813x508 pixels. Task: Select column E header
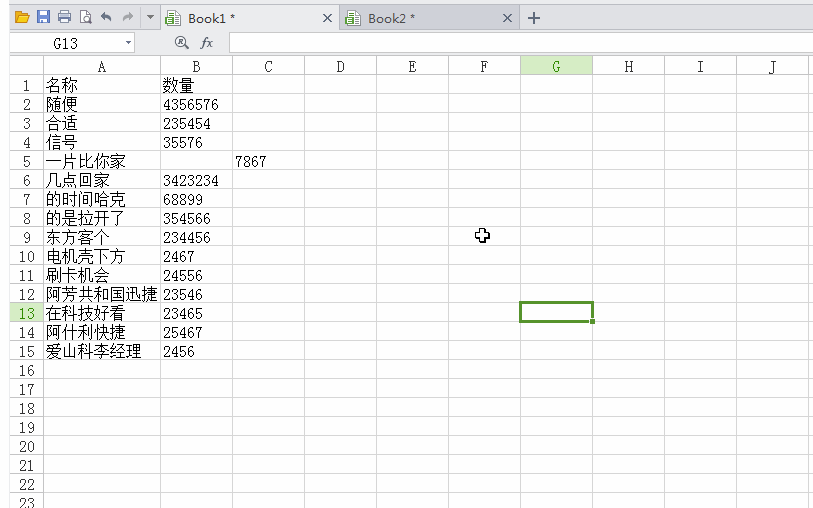coord(413,66)
